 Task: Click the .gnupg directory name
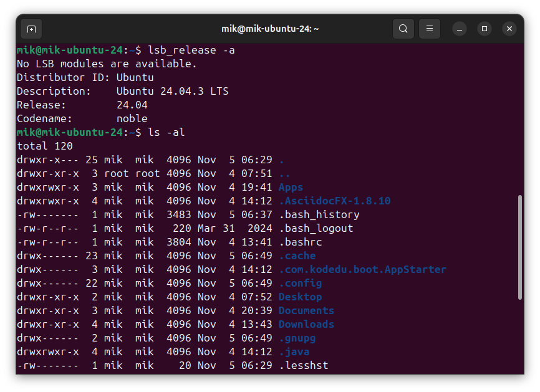297,338
